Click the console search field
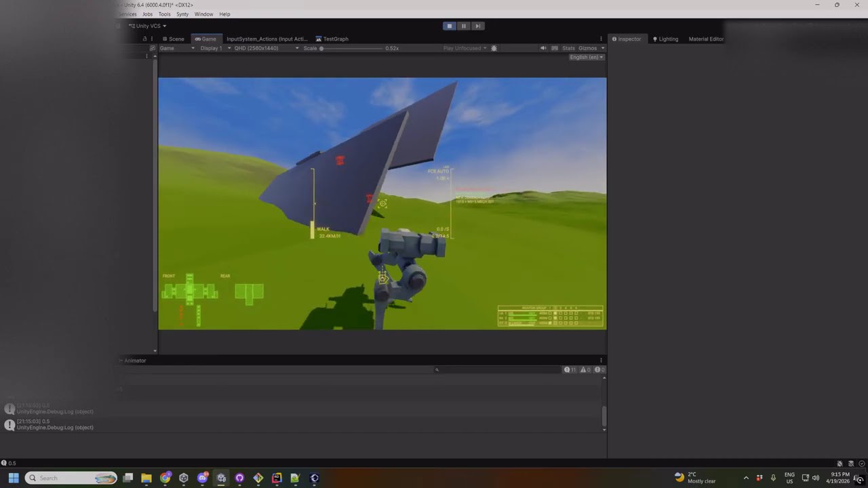The height and width of the screenshot is (488, 868). [x=496, y=369]
